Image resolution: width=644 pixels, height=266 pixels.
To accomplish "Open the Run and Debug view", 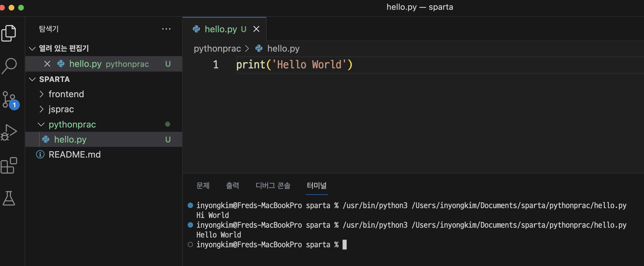I will [x=9, y=132].
